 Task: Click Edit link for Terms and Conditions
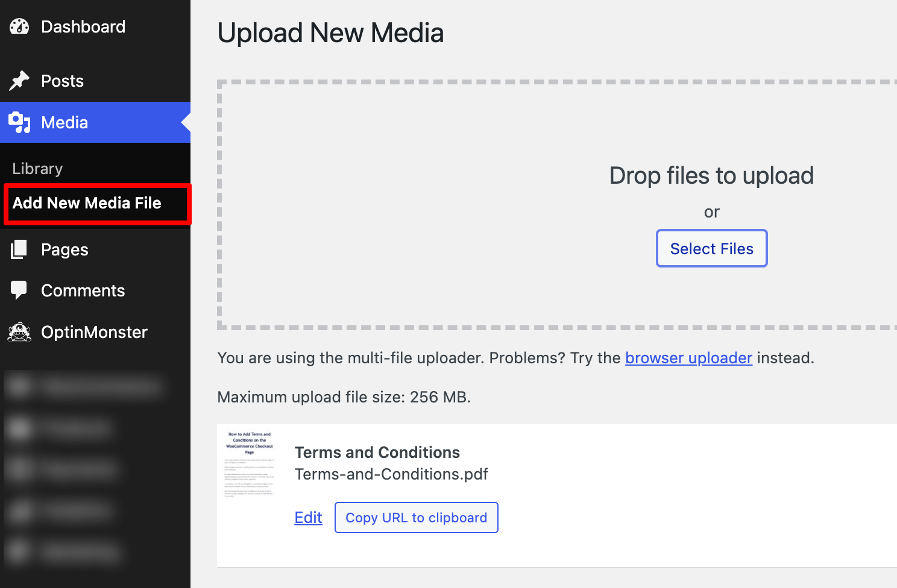308,518
